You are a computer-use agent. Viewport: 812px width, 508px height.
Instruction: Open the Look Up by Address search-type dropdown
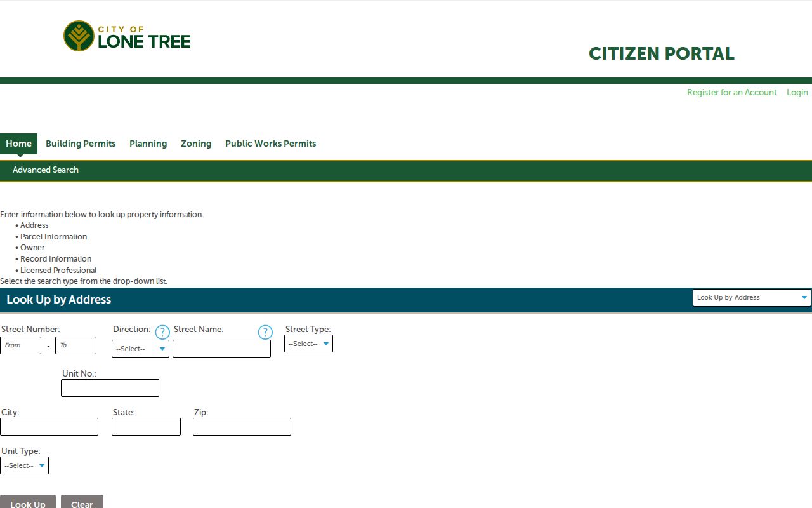(x=752, y=297)
